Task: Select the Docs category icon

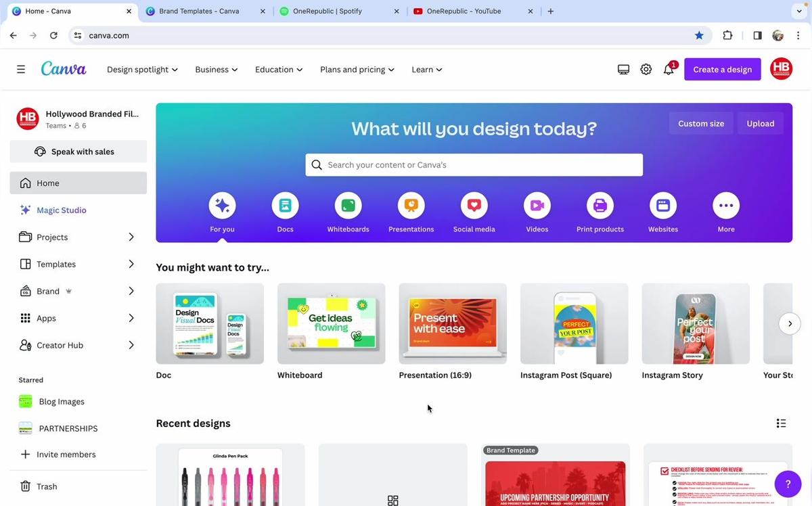Action: pyautogui.click(x=286, y=206)
